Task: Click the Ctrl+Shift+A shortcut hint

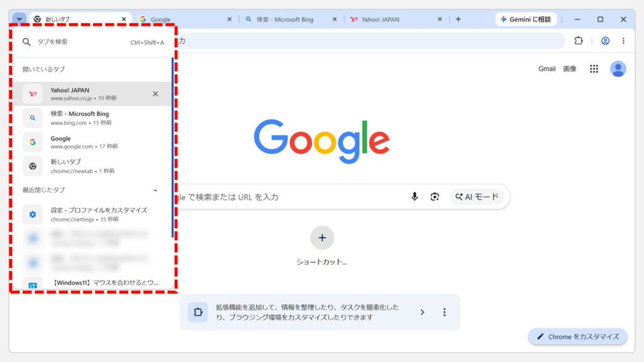Action: (x=147, y=42)
